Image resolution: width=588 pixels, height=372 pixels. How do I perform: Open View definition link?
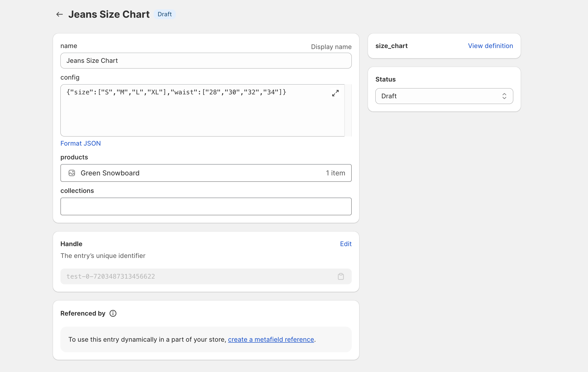pos(490,46)
